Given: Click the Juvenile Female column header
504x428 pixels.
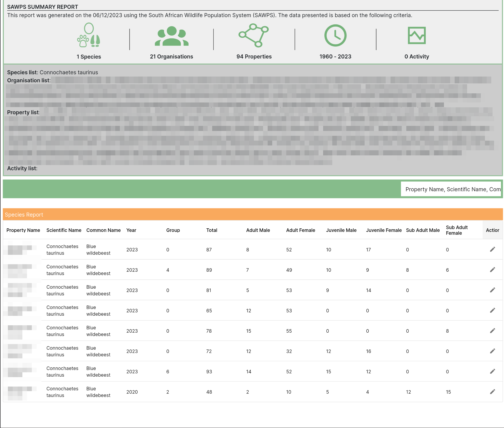Looking at the screenshot, I should [384, 230].
